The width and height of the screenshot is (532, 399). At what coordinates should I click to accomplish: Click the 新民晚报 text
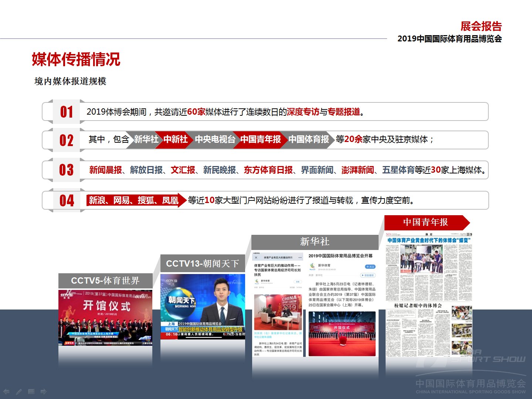(x=220, y=170)
